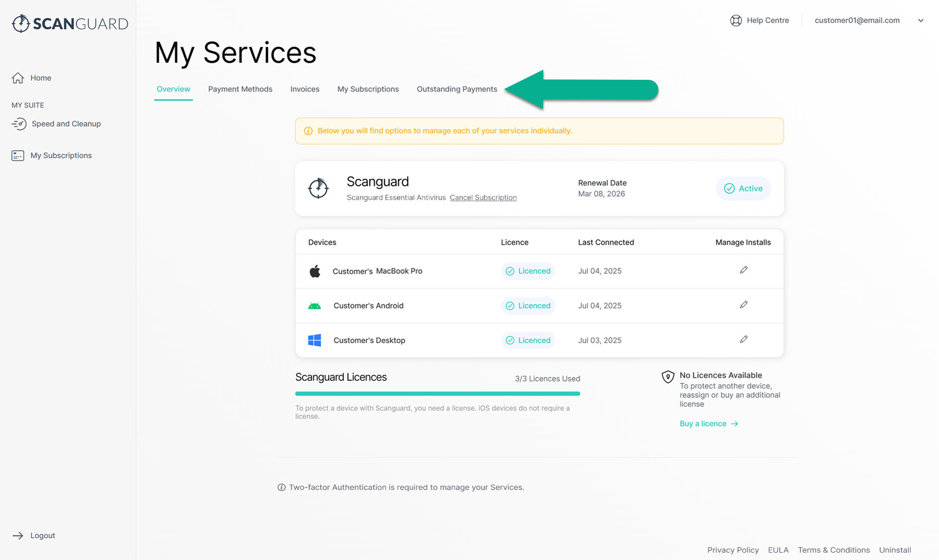The image size is (939, 560).
Task: Switch to the Payment Methods tab
Action: 240,89
